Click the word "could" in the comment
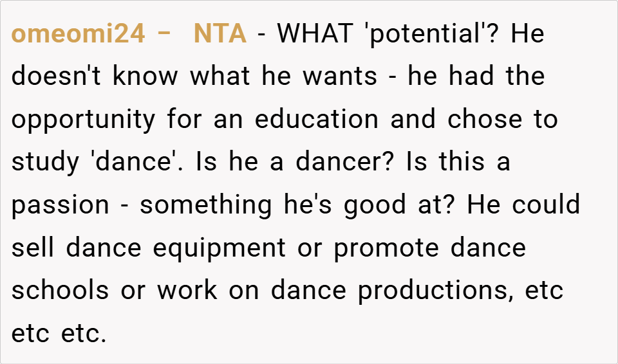Image resolution: width=618 pixels, height=364 pixels. pos(547,205)
